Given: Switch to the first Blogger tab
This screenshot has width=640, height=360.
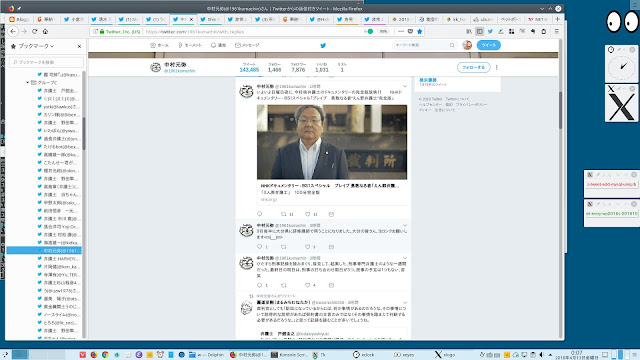Looking at the screenshot, I should click(19, 19).
